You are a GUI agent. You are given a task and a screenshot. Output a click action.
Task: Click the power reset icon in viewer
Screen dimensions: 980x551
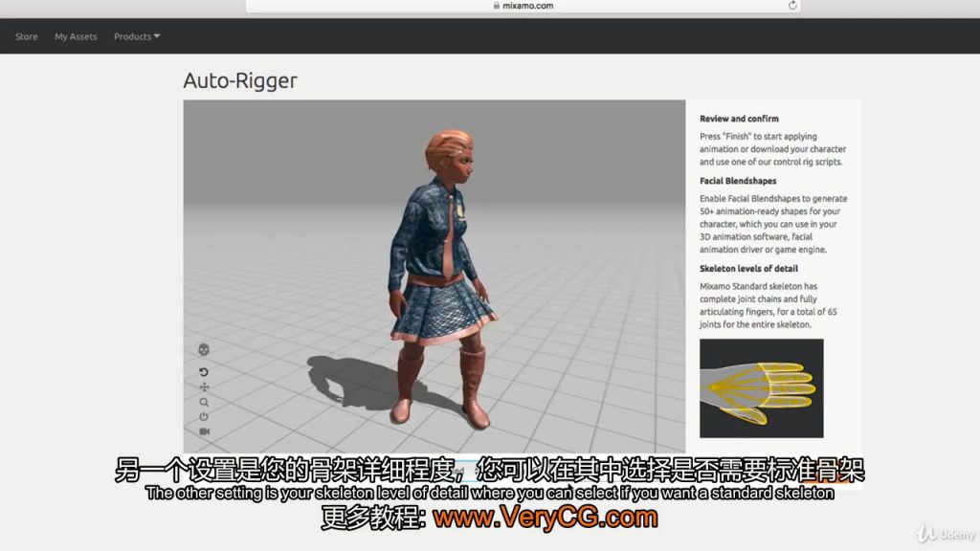pos(204,417)
